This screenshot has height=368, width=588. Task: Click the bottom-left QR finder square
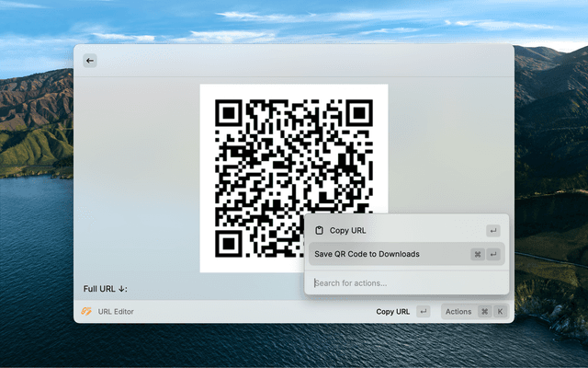[x=229, y=243]
